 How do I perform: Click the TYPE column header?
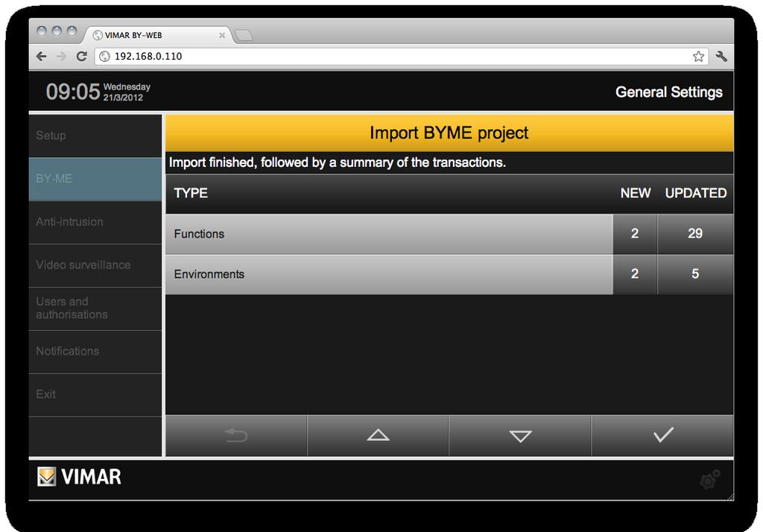coord(191,193)
